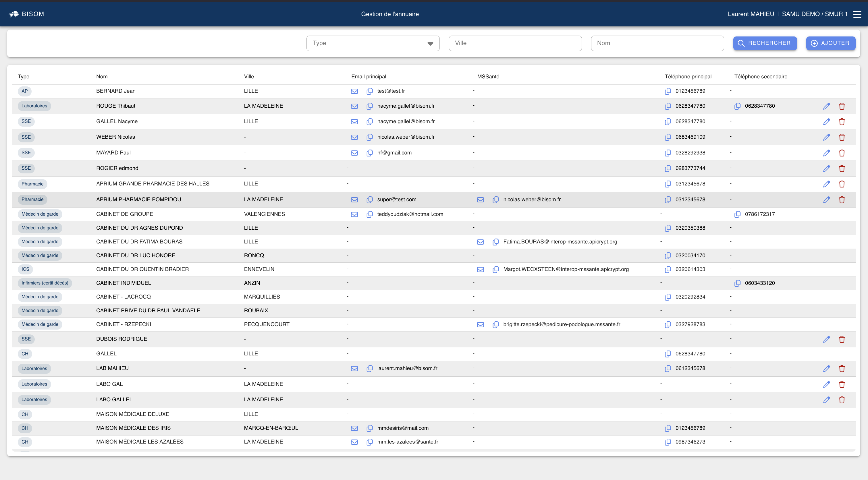Image resolution: width=868 pixels, height=480 pixels.
Task: Edit the DUBOIS RODRIGUE entry
Action: click(x=826, y=339)
